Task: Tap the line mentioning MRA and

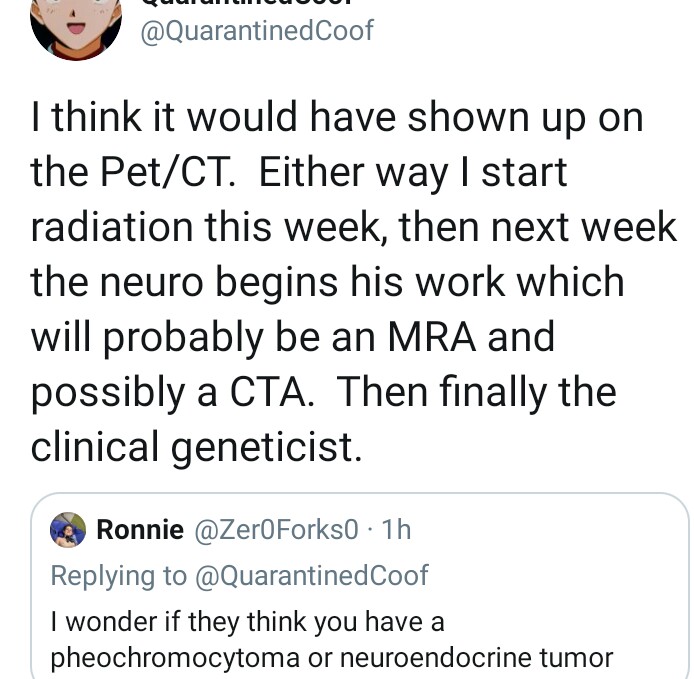Action: pos(292,337)
